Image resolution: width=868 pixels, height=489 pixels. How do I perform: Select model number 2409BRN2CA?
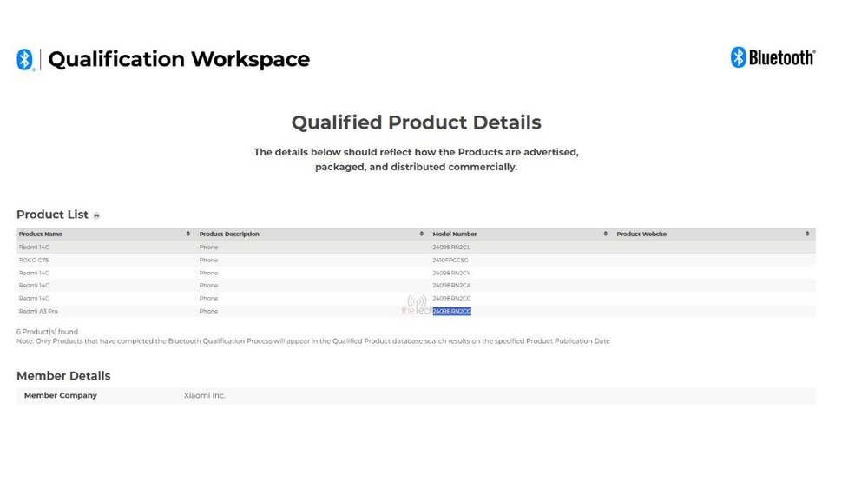pyautogui.click(x=451, y=285)
